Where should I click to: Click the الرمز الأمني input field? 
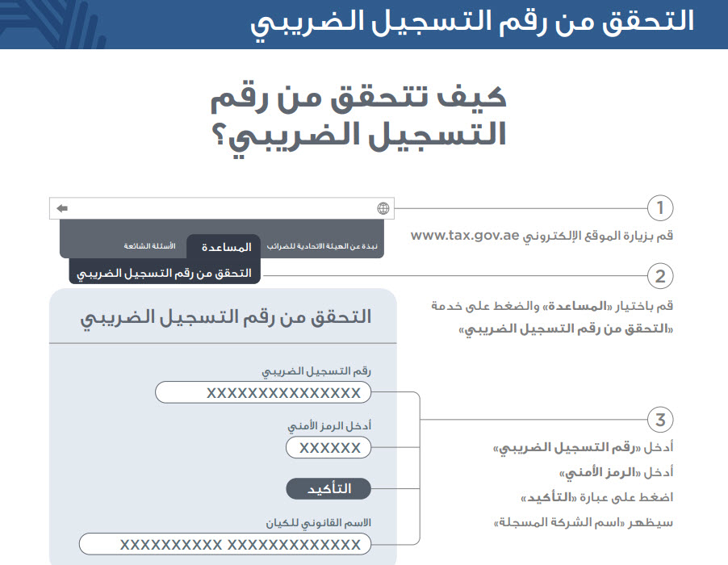(328, 447)
